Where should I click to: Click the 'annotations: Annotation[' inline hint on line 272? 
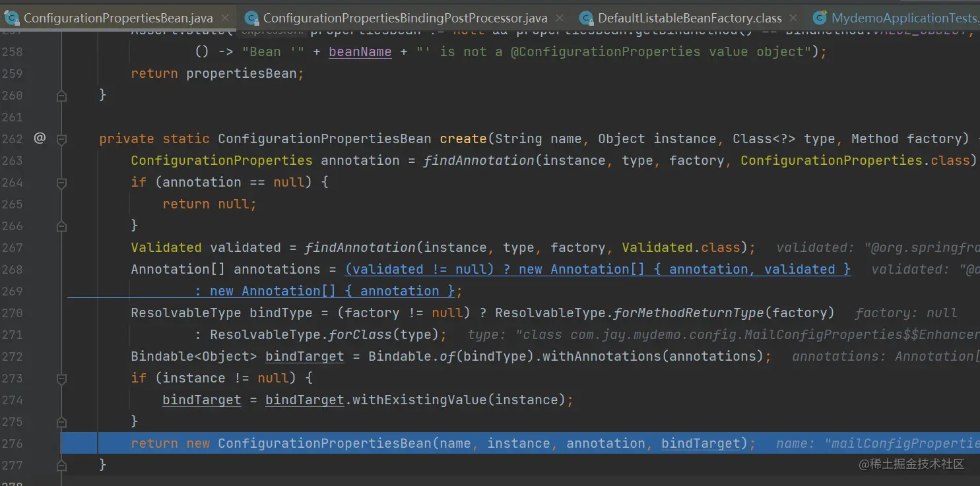(886, 357)
